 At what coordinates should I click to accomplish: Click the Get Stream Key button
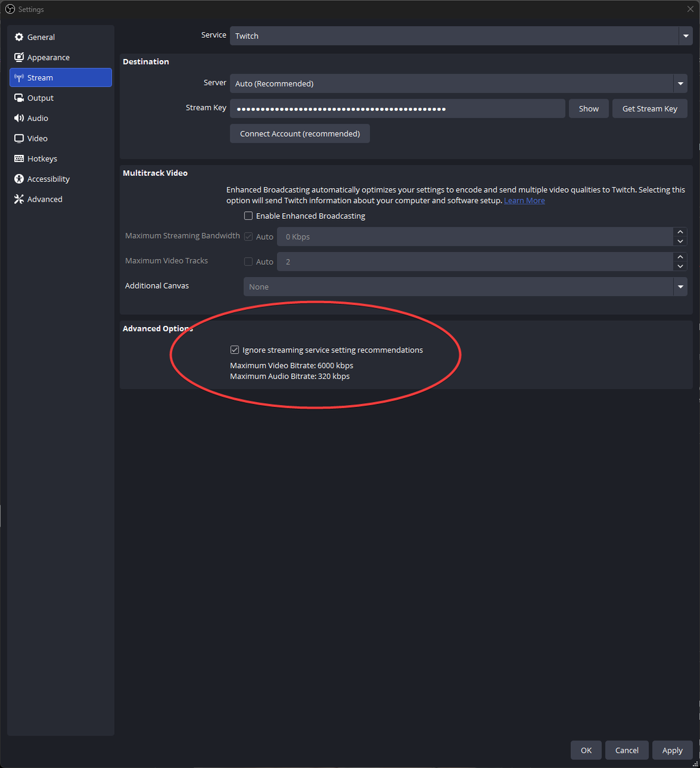coord(650,109)
